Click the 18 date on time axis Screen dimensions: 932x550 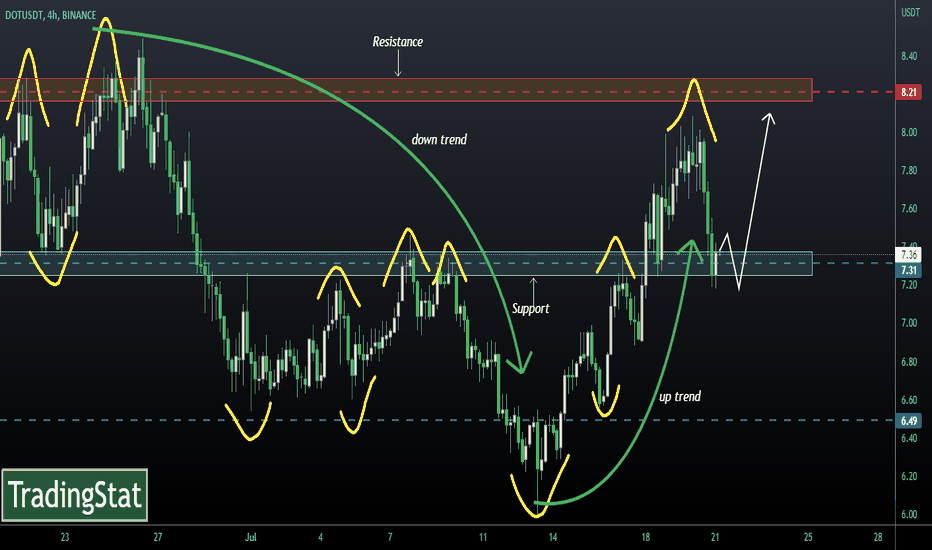646,537
